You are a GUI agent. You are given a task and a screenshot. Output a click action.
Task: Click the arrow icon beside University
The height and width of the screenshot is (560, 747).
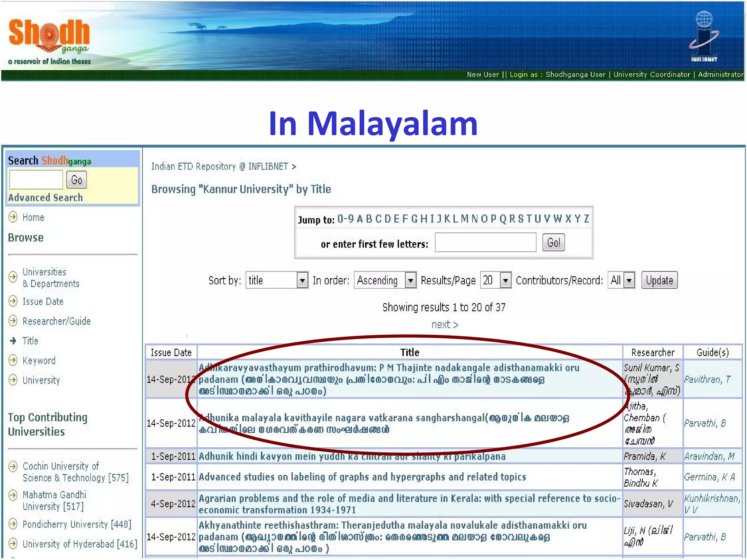tap(13, 380)
